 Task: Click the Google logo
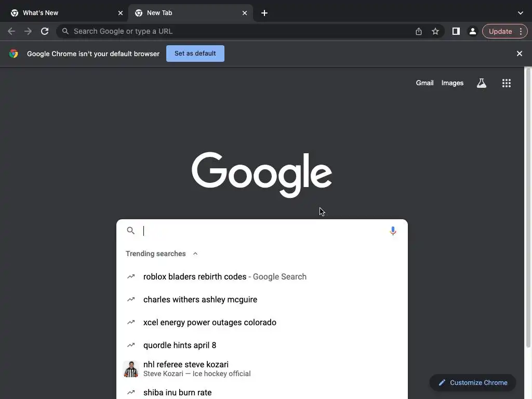(x=262, y=175)
